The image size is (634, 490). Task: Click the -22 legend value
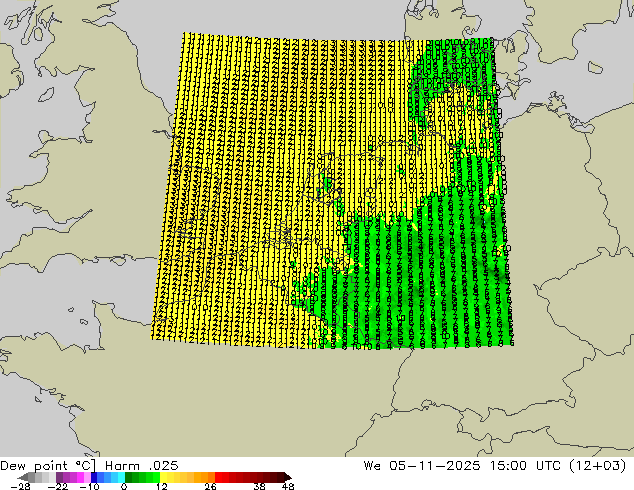tap(58, 486)
